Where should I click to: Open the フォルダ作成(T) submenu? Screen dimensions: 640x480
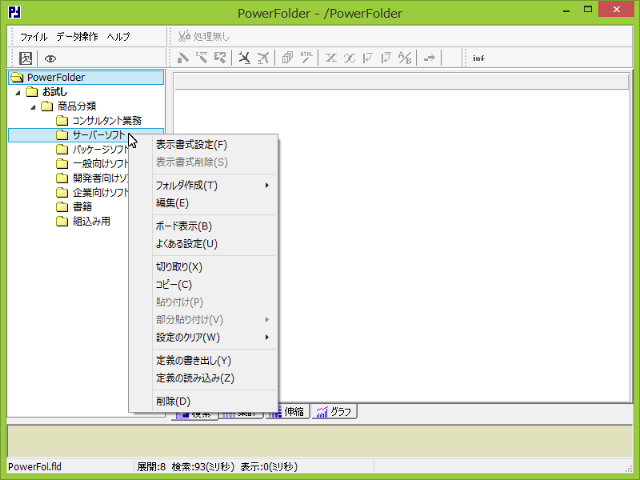click(215, 185)
